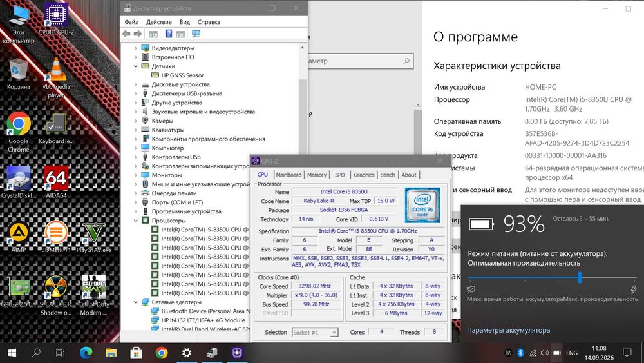Switch to Graphics tab in CPU-Z

pos(364,175)
